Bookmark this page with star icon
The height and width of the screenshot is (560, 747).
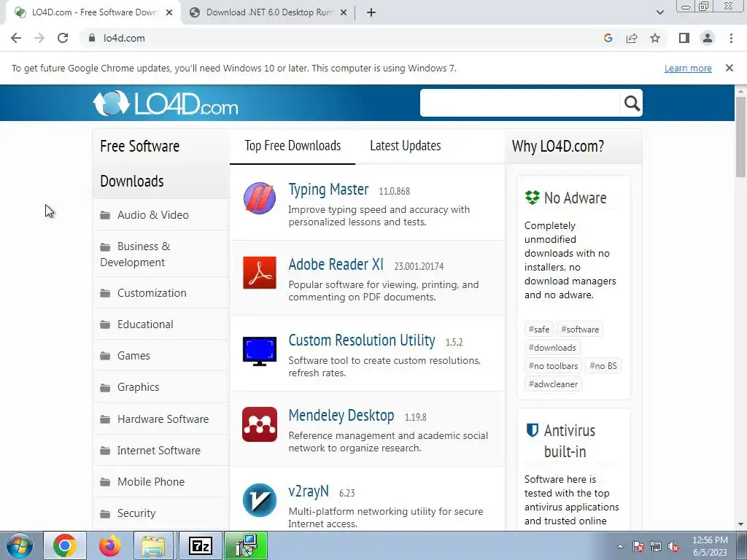point(655,38)
